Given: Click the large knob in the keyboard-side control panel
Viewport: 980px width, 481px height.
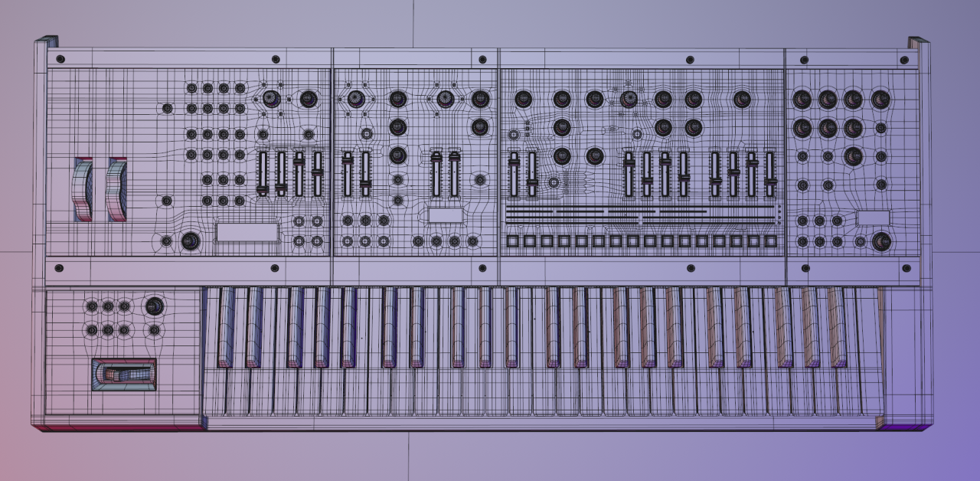Looking at the screenshot, I should pyautogui.click(x=155, y=306).
